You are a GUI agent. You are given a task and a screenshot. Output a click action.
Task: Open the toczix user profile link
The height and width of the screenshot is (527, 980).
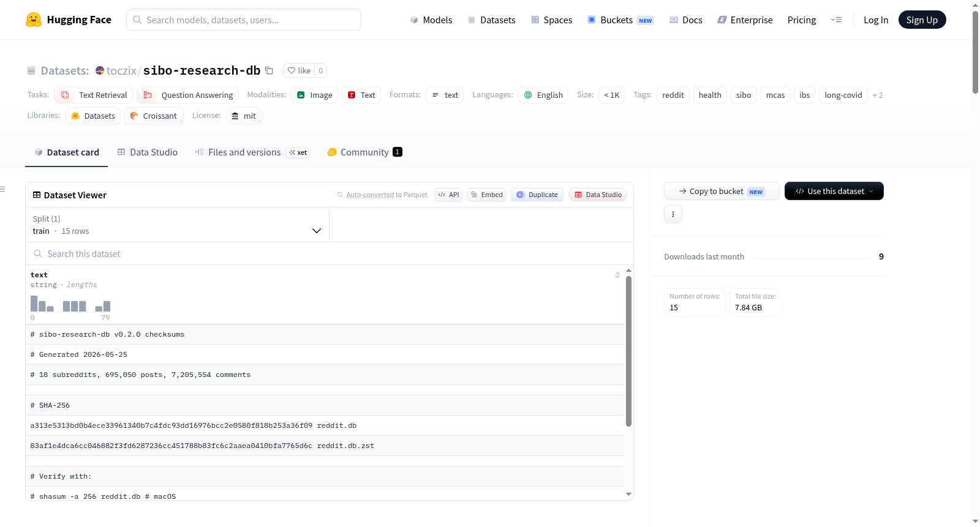121,70
